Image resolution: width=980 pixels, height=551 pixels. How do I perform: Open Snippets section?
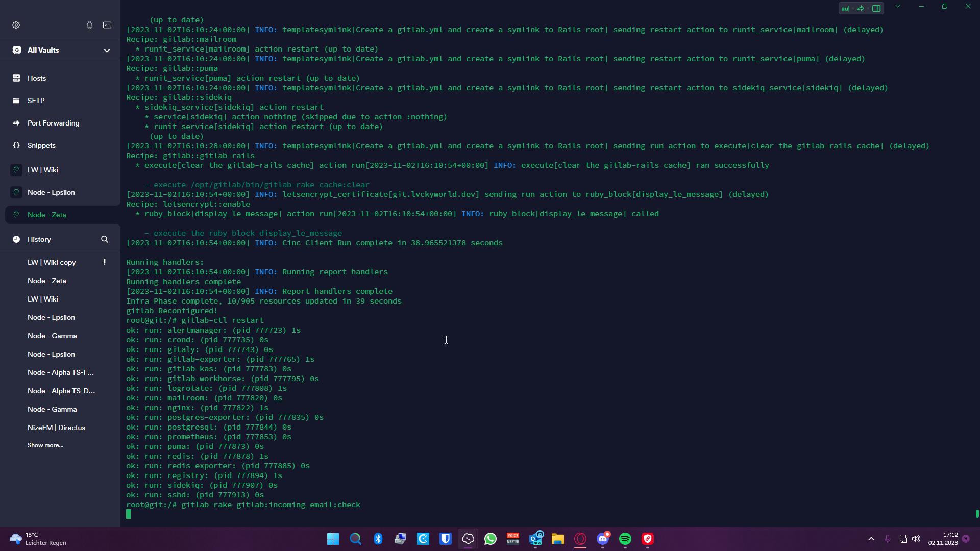(x=41, y=145)
